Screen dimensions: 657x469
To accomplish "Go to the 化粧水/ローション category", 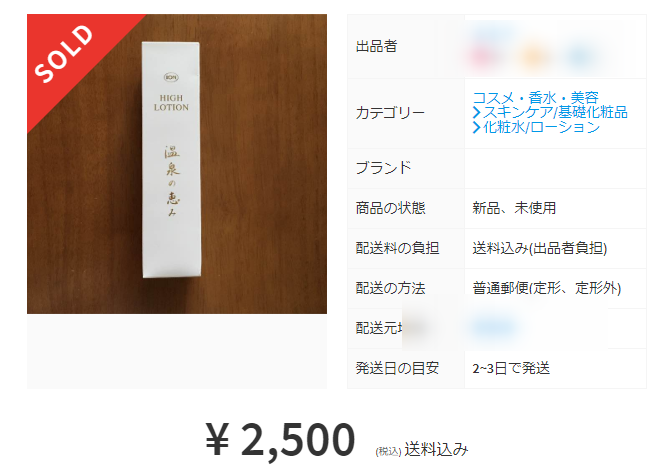I will pos(541,127).
